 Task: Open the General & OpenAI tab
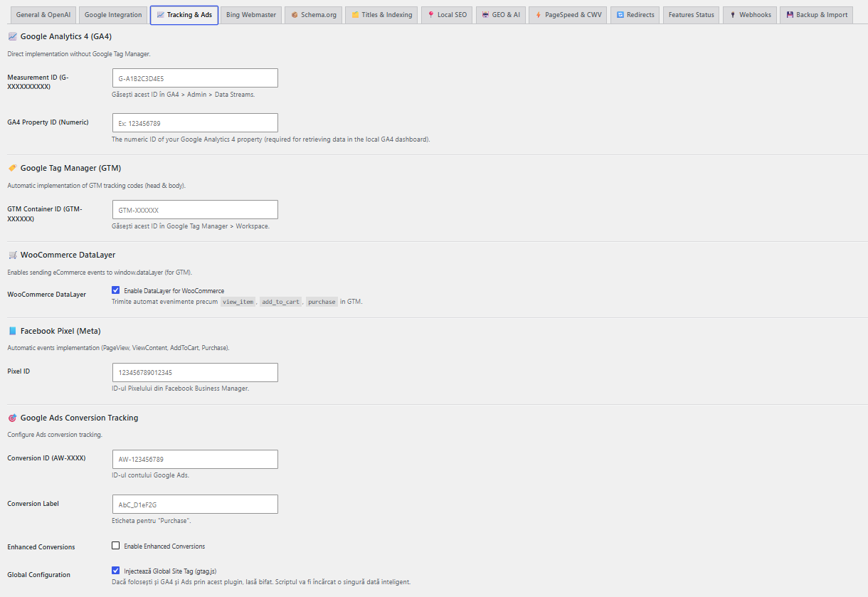[x=43, y=15]
